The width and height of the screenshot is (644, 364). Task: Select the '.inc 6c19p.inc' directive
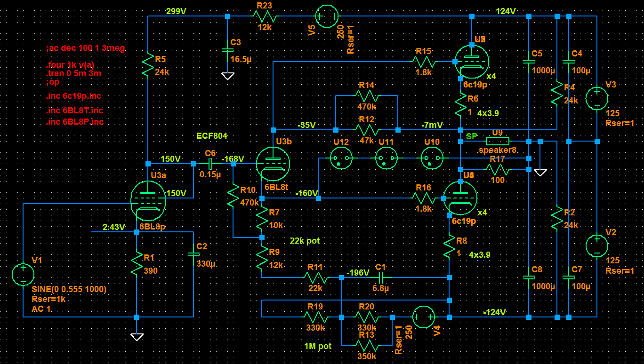[73, 96]
